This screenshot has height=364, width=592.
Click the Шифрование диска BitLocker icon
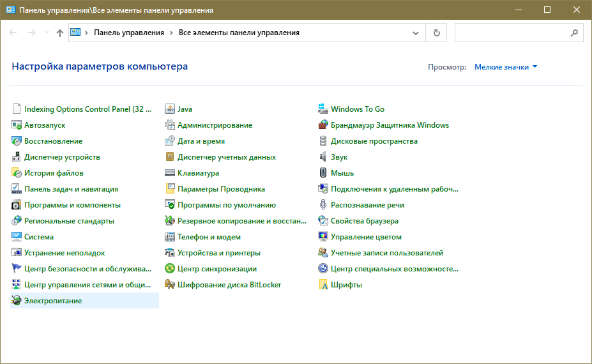pos(170,285)
